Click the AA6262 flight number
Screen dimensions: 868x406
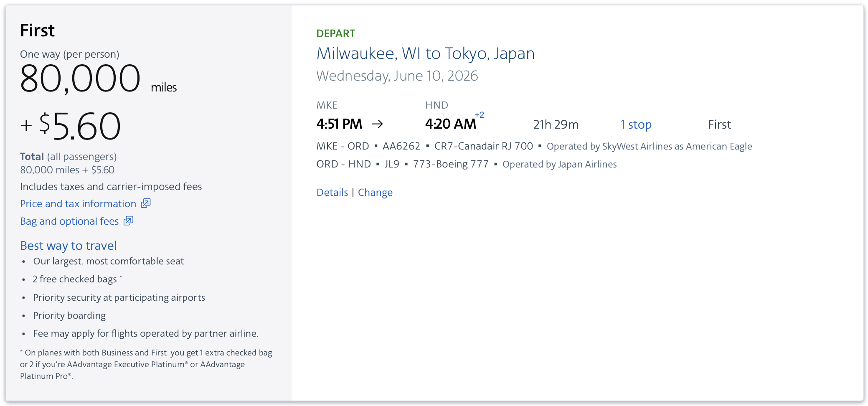401,146
